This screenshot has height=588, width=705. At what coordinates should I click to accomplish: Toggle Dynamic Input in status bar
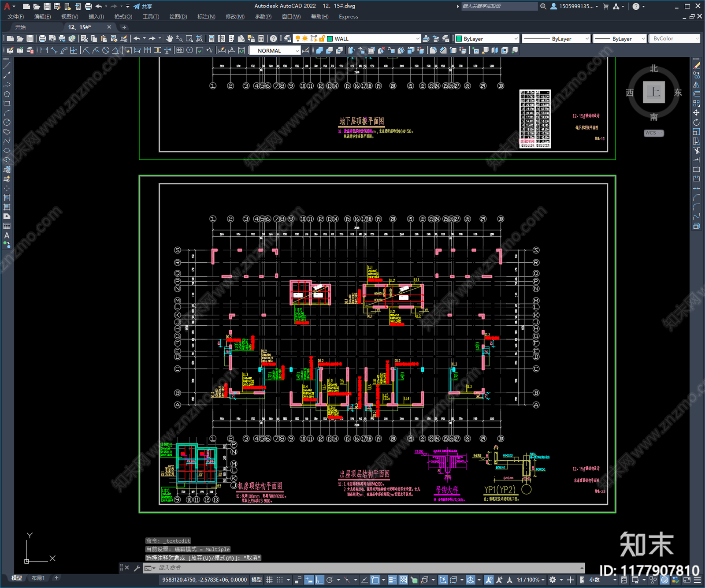(x=309, y=580)
